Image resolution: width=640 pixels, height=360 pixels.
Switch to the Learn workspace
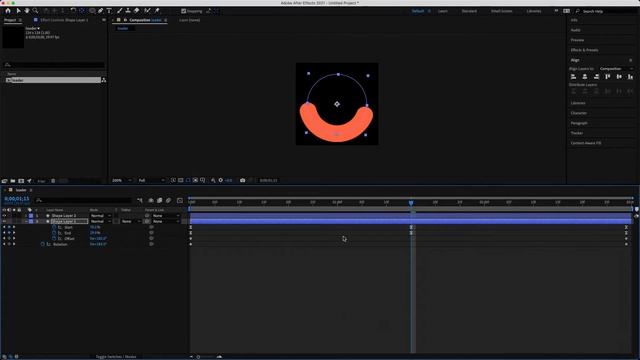pos(443,11)
